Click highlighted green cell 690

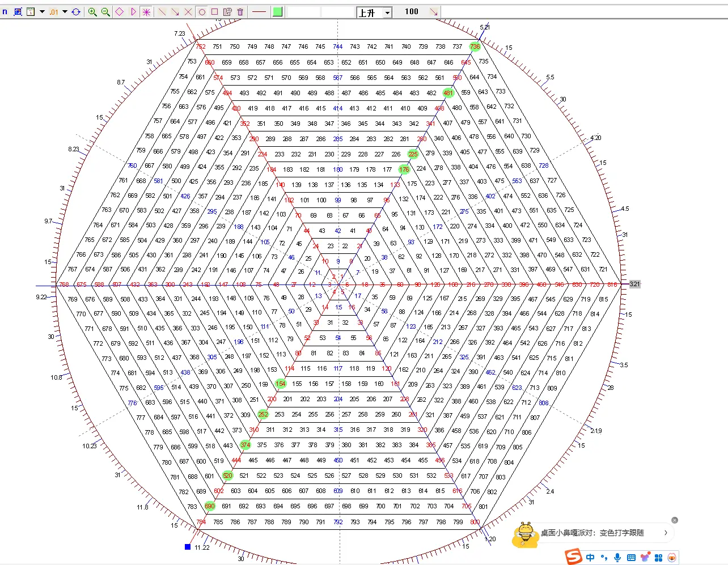210,506
